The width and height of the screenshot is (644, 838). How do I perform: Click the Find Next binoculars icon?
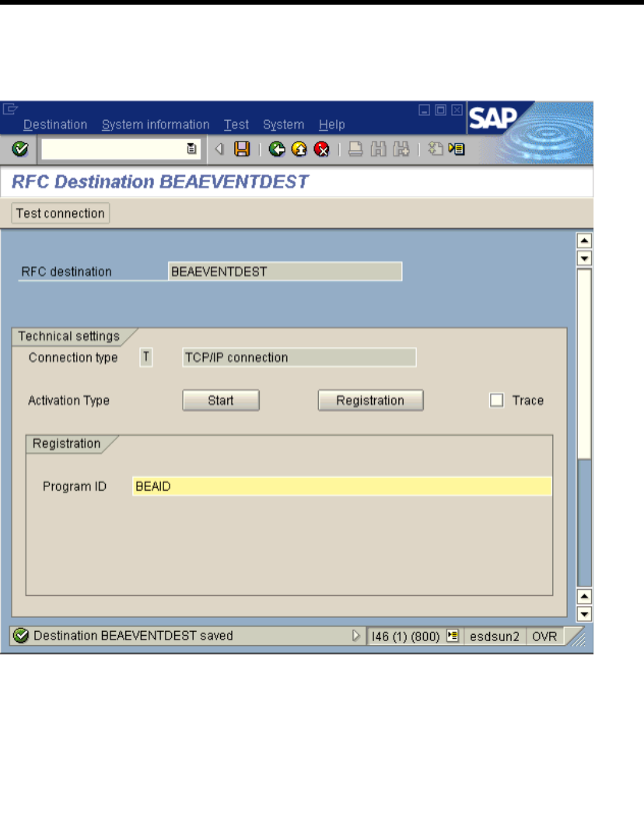click(401, 149)
